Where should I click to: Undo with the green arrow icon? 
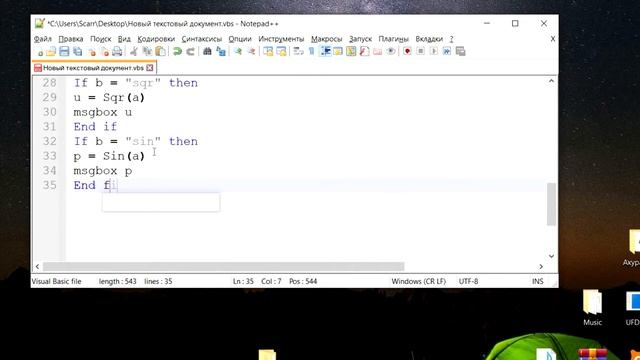coord(177,51)
